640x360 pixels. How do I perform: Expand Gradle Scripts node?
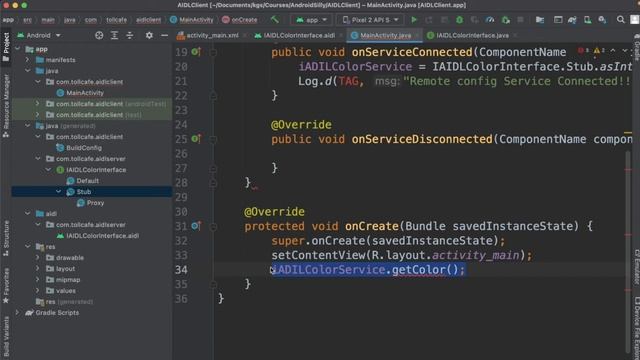(18, 313)
